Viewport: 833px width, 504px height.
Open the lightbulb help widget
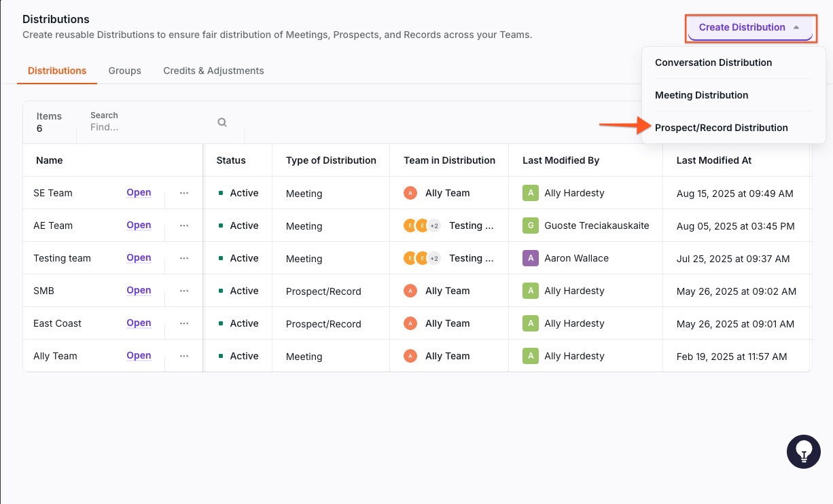(804, 452)
